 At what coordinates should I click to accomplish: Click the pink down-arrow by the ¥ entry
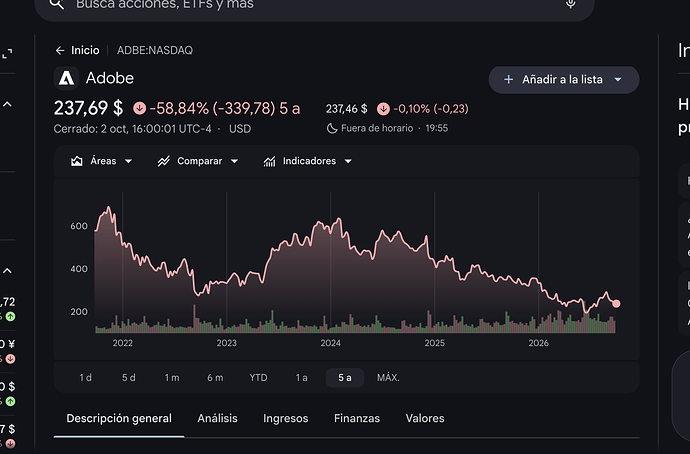click(x=11, y=359)
